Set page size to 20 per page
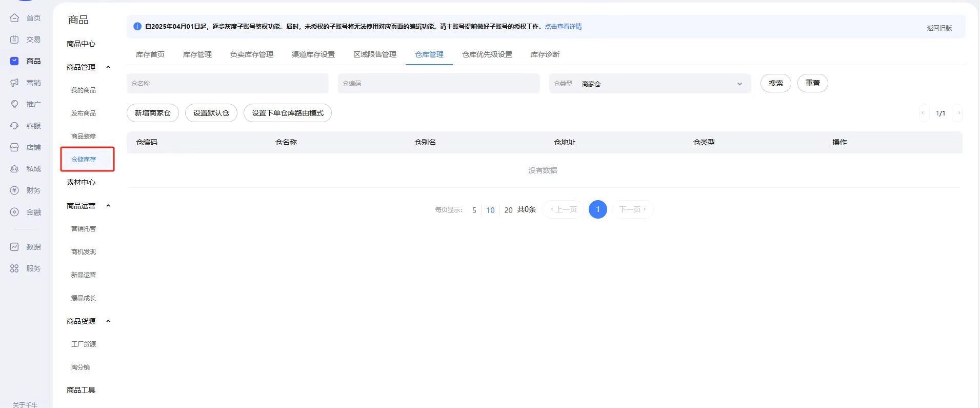This screenshot has width=980, height=408. pos(508,210)
